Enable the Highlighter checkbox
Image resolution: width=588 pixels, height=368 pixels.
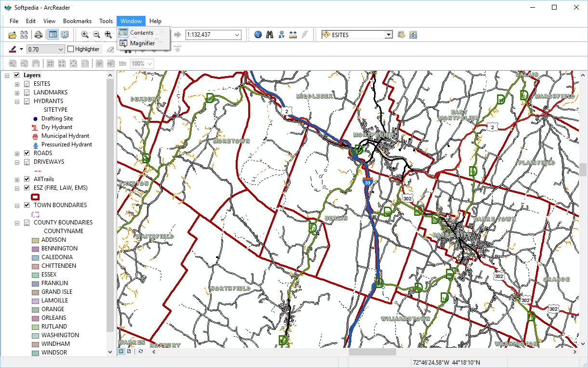coord(70,49)
